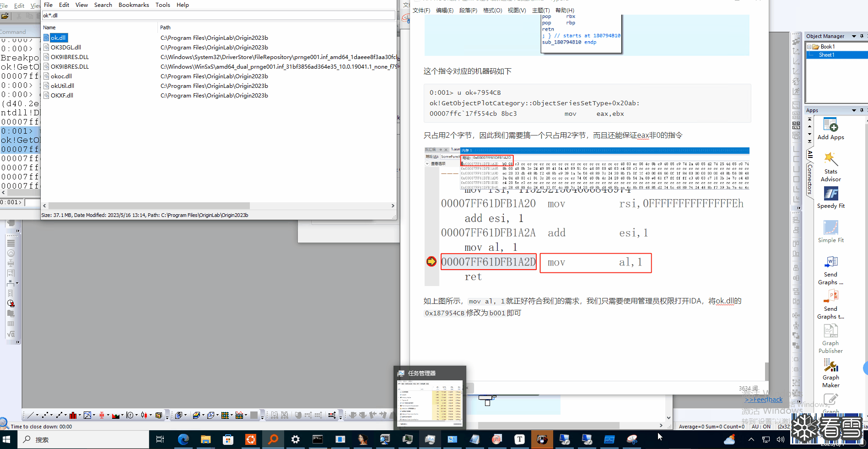Open Send Graphs to Word app
The height and width of the screenshot is (449, 868).
pyautogui.click(x=830, y=270)
